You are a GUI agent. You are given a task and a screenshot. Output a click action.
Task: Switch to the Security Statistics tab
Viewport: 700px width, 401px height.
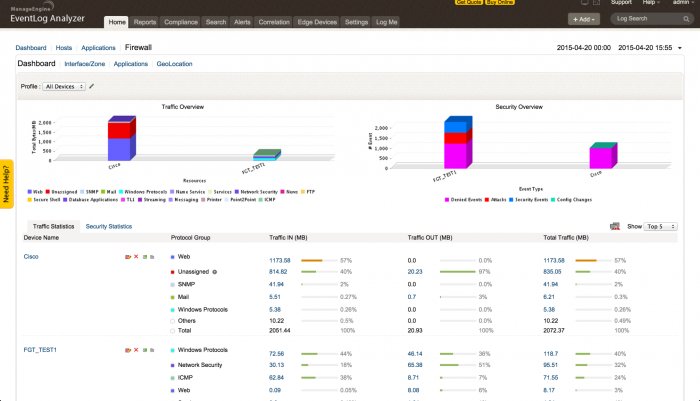tap(108, 227)
